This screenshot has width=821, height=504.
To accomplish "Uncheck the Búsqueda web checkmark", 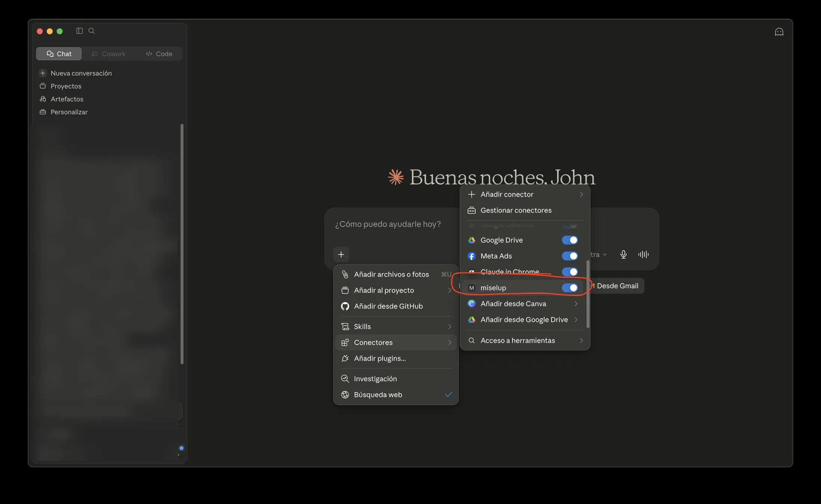I will point(449,394).
